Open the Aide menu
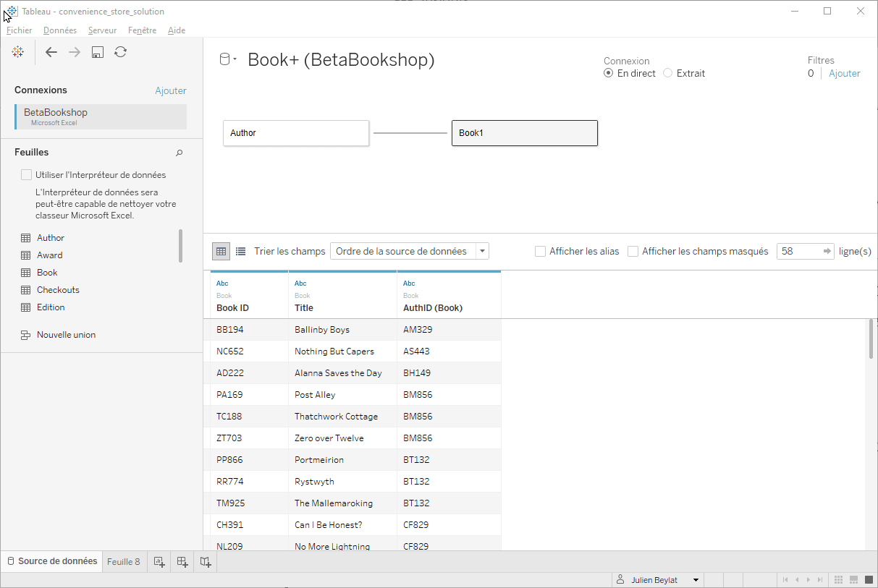Image resolution: width=878 pixels, height=588 pixels. click(177, 30)
